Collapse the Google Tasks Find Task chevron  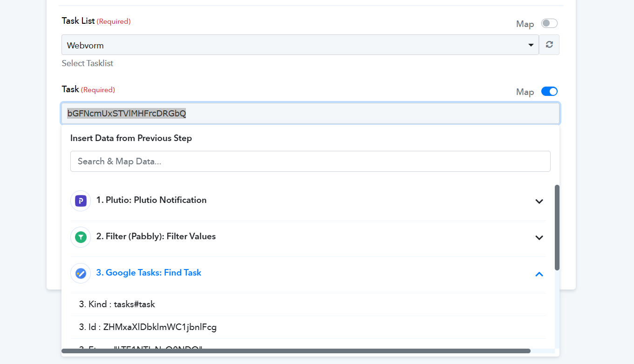coord(539,274)
